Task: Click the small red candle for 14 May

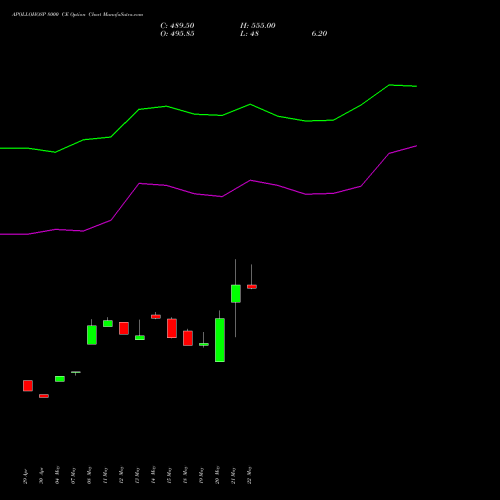Action: point(156,316)
